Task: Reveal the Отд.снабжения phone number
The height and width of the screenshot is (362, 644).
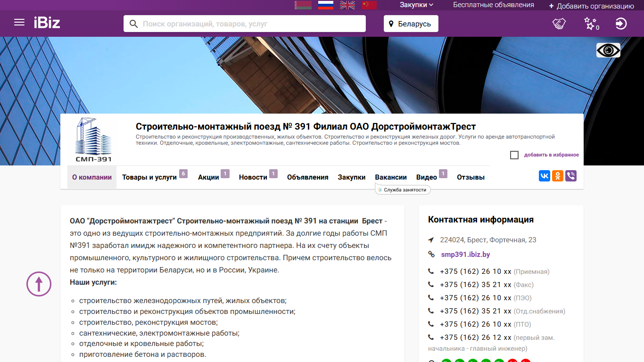Action: pyautogui.click(x=476, y=311)
